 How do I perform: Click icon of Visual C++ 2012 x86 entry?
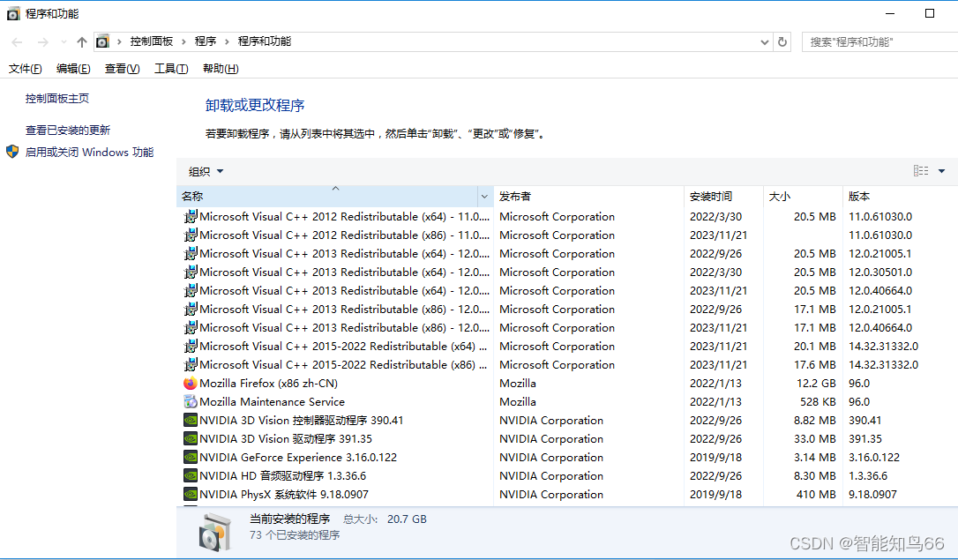[x=190, y=235]
